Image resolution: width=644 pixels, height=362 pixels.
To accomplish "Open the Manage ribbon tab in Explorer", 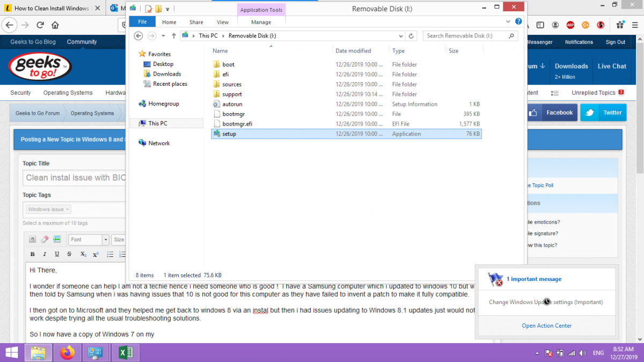I will point(261,22).
